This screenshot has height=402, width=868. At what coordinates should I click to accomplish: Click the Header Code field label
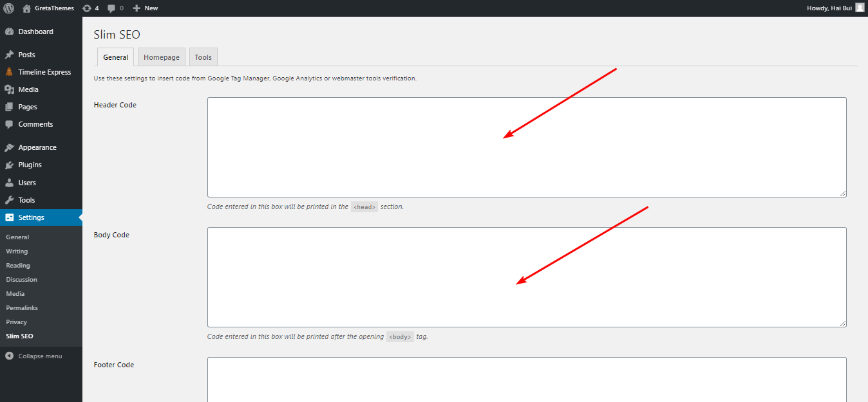pos(115,105)
